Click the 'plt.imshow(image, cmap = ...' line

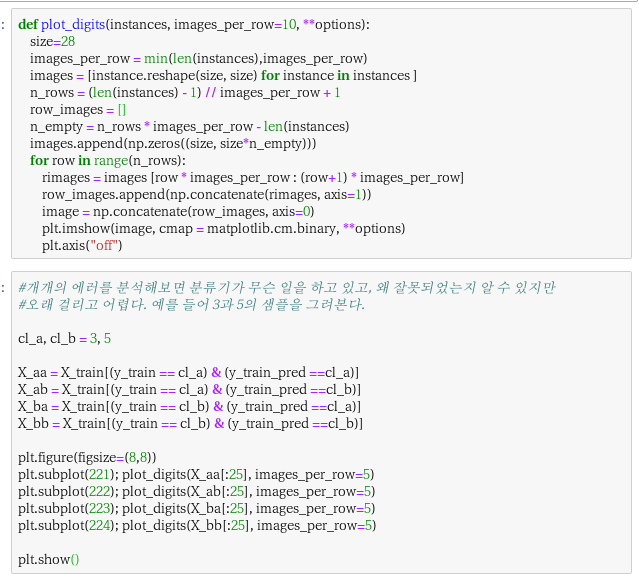[x=223, y=229]
